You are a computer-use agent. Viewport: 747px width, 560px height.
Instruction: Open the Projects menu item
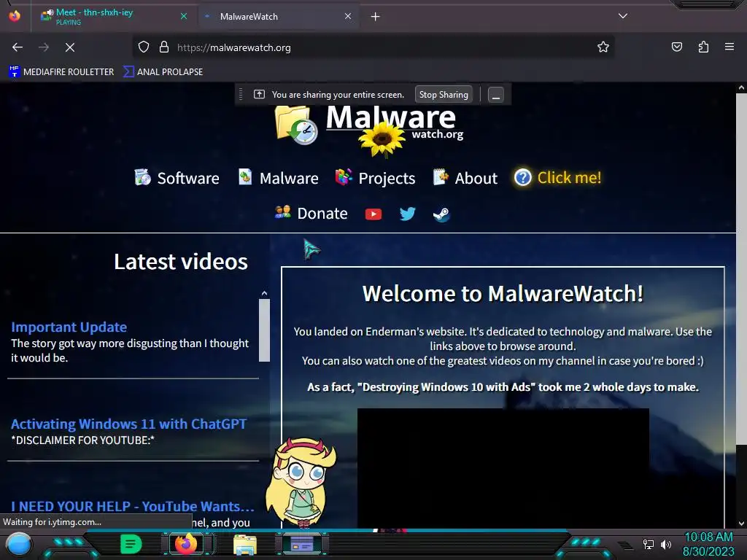(x=376, y=178)
